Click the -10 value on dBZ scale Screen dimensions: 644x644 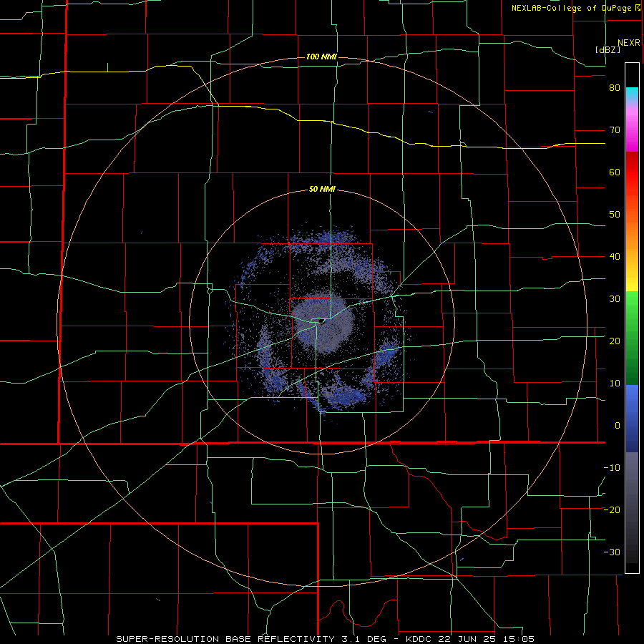[x=612, y=467]
